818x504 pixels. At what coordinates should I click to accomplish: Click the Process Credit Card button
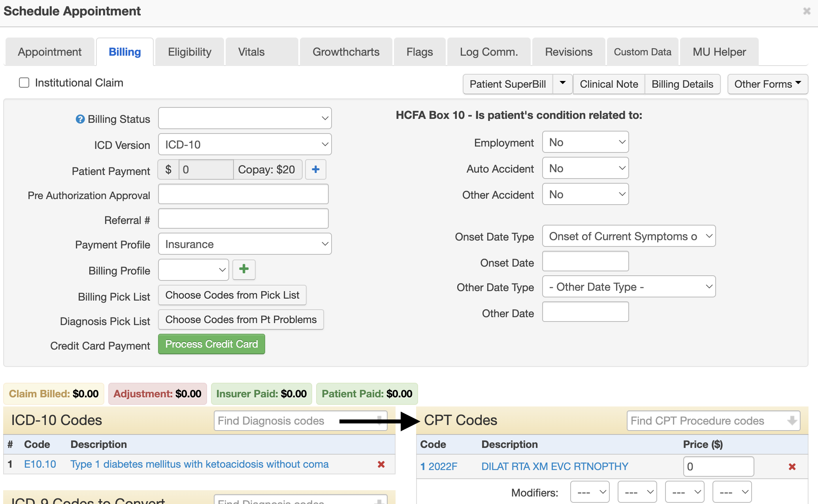pos(211,344)
